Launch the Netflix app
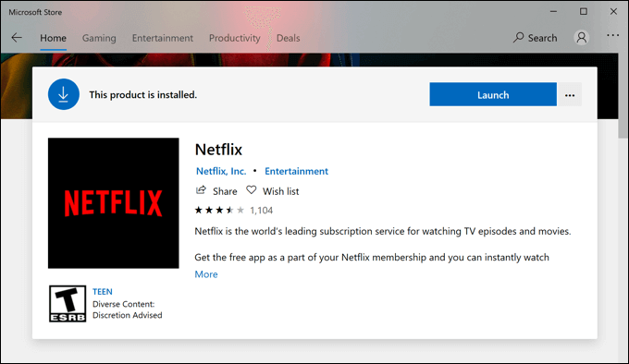629x364 pixels. click(x=493, y=95)
